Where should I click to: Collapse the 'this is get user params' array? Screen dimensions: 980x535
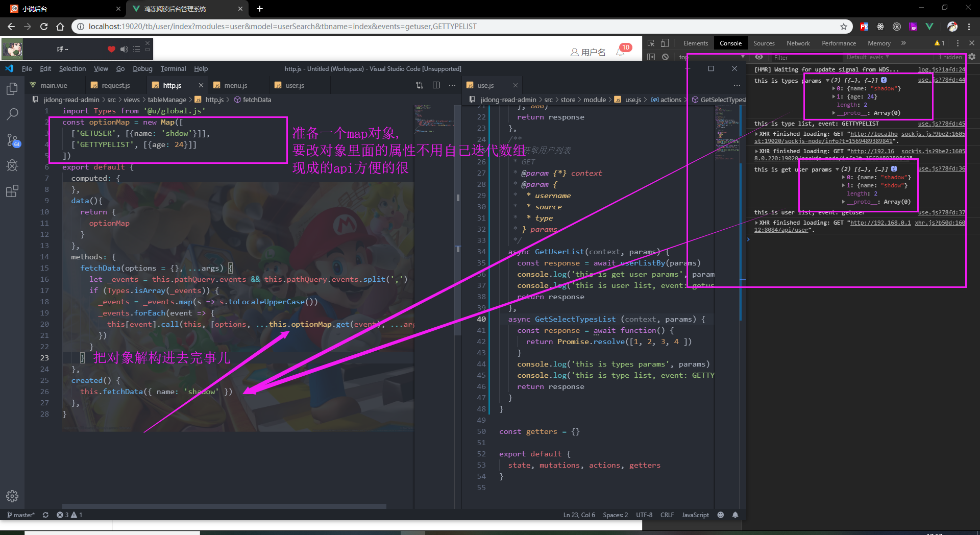coord(837,169)
